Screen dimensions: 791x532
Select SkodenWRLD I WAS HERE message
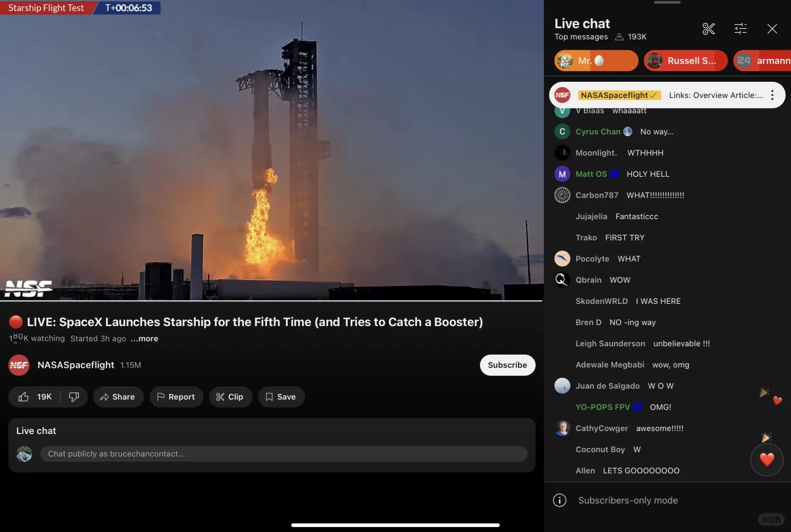(x=628, y=301)
